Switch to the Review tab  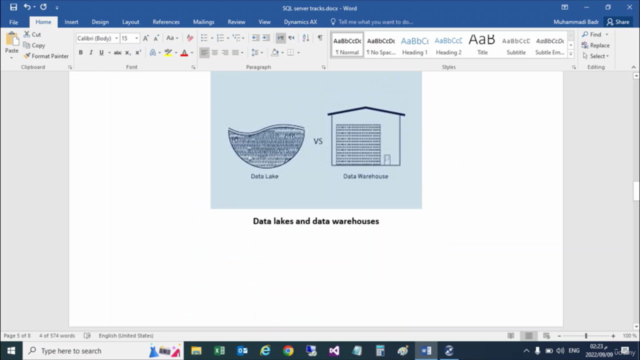236,22
